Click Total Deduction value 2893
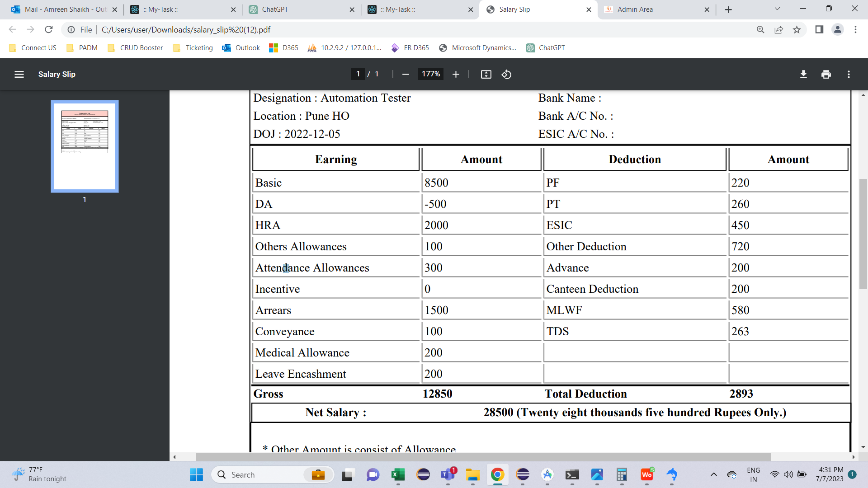Image resolution: width=868 pixels, height=488 pixels. [x=741, y=394]
